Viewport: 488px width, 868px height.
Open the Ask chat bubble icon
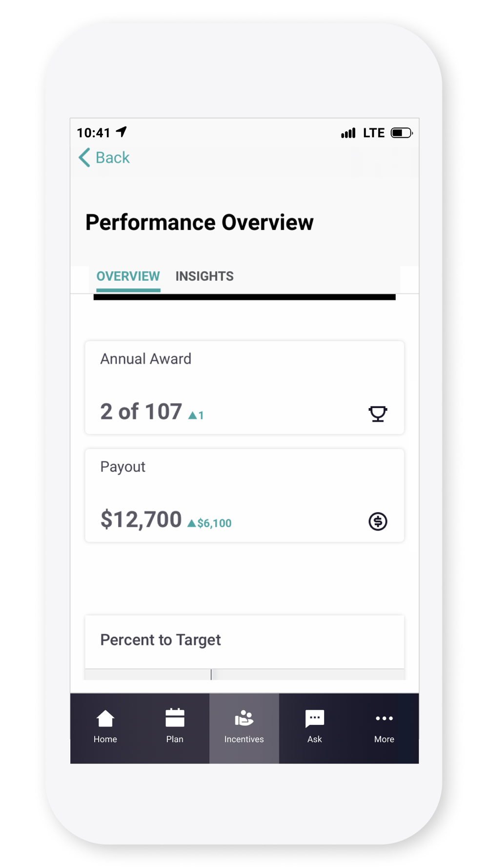point(315,719)
